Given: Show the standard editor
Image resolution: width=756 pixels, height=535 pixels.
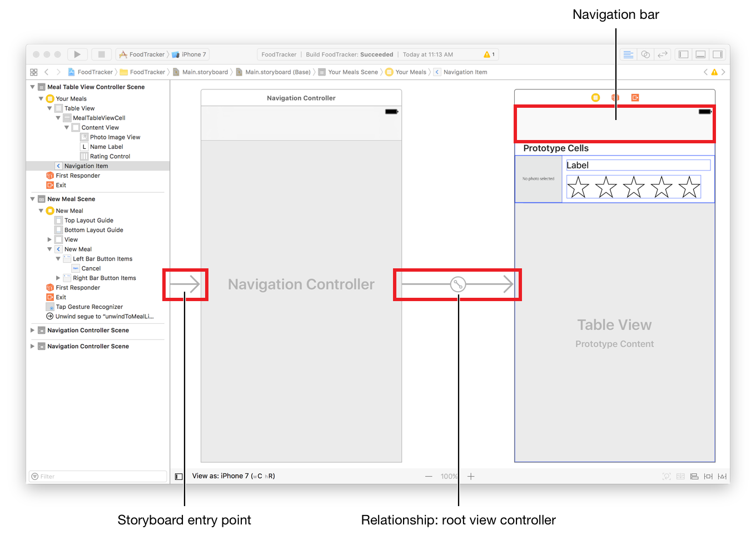Looking at the screenshot, I should click(x=628, y=54).
